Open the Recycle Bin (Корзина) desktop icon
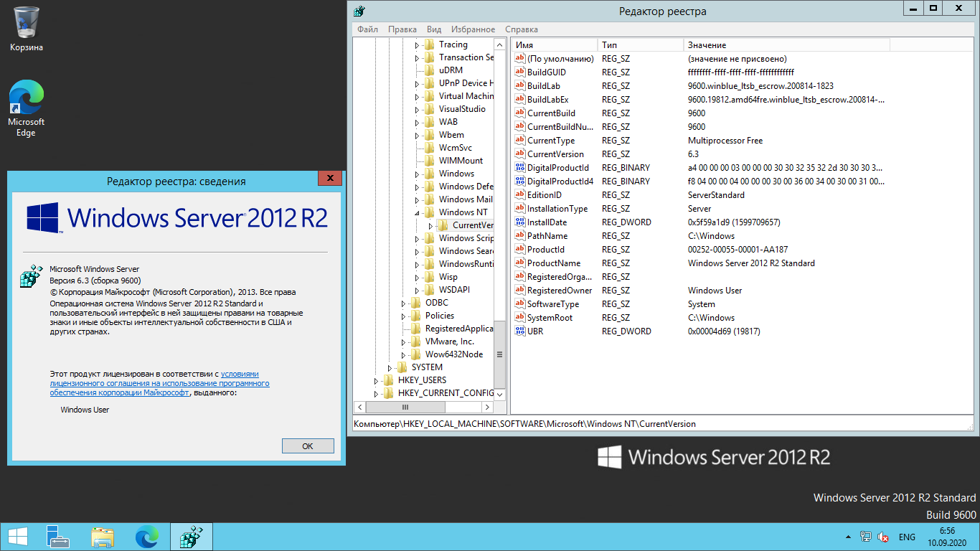The image size is (980, 551). (x=27, y=29)
